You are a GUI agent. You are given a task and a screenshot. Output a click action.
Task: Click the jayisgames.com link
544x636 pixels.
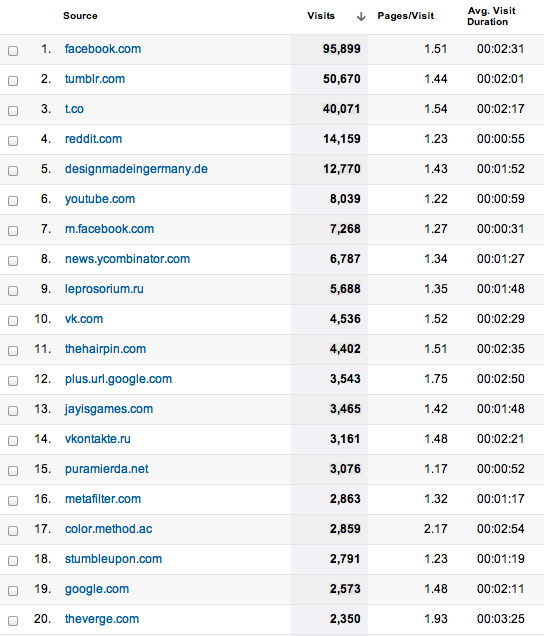[x=109, y=409]
